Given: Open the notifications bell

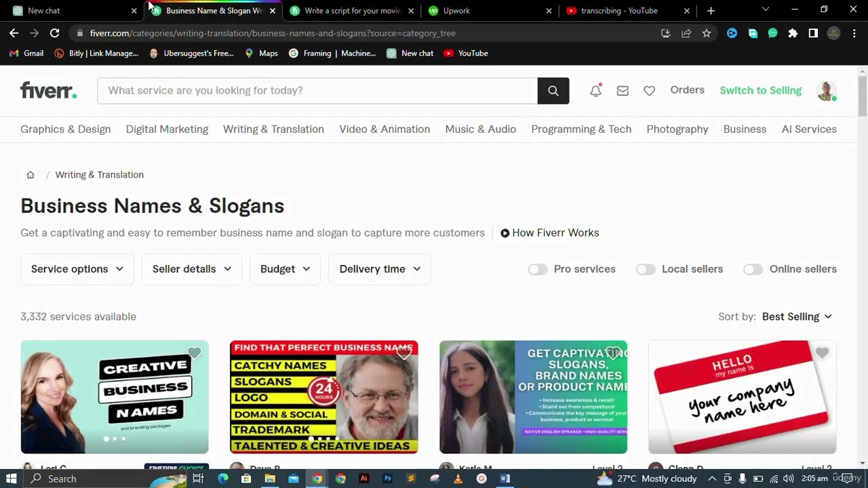Looking at the screenshot, I should 595,90.
